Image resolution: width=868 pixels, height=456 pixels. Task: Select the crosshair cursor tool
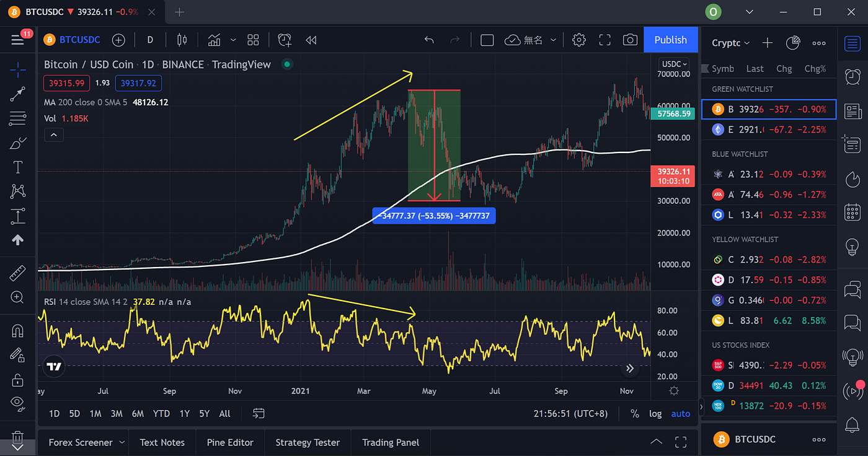point(18,69)
